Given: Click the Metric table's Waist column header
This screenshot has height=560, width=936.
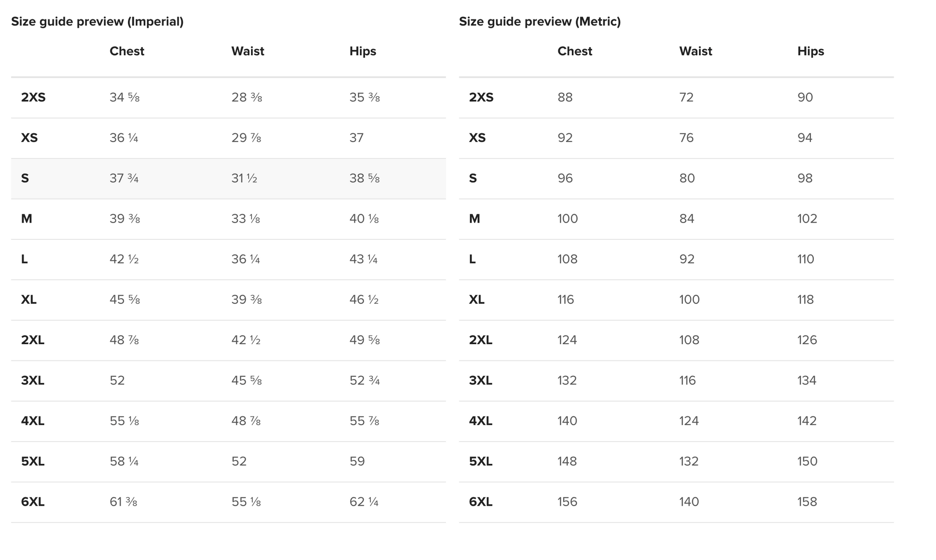Looking at the screenshot, I should pyautogui.click(x=695, y=51).
